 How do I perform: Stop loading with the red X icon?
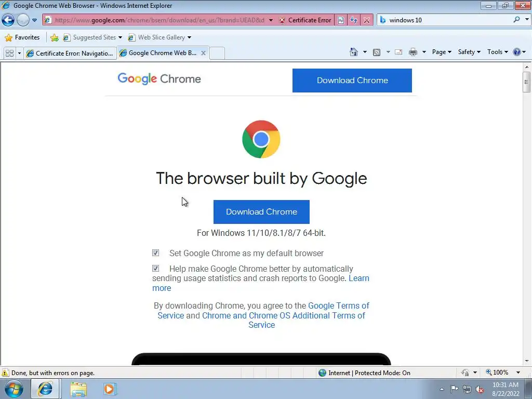click(367, 20)
